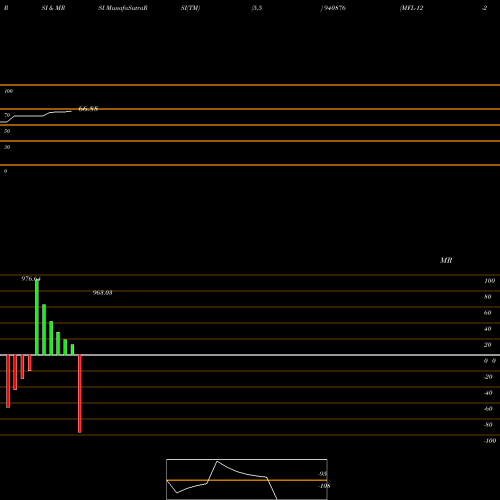Click the 50 level label on RSI axis
The height and width of the screenshot is (500, 500).
[x=7, y=131]
